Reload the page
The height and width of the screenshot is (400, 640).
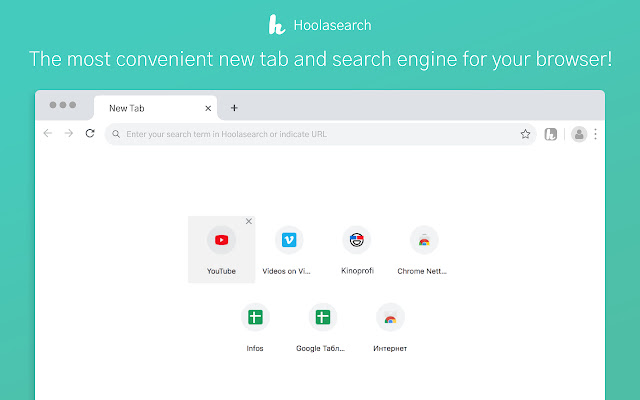[90, 133]
